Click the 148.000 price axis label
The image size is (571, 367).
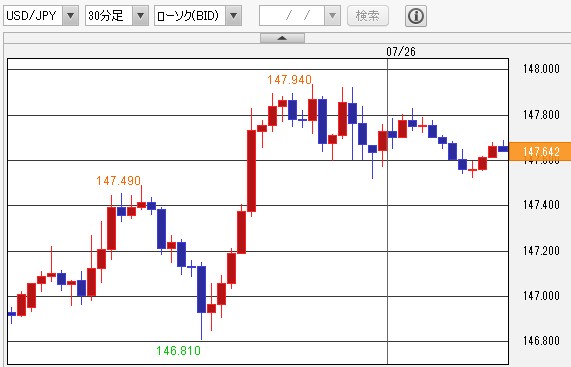coord(541,69)
